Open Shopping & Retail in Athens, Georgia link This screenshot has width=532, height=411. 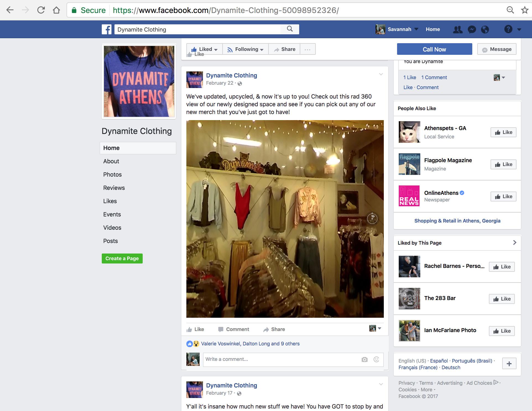457,221
